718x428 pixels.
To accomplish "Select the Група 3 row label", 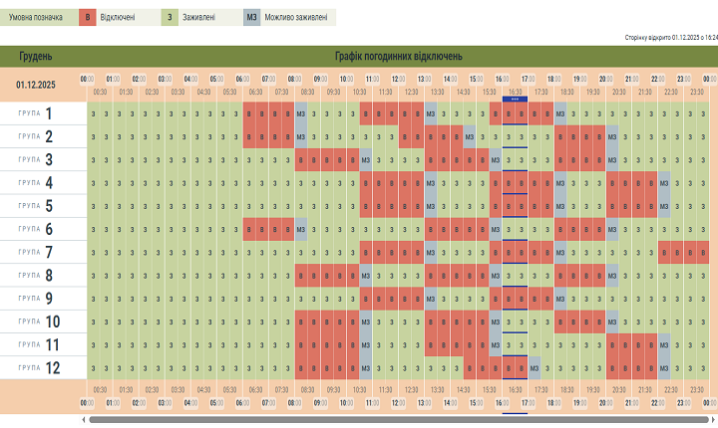I will pyautogui.click(x=38, y=159).
